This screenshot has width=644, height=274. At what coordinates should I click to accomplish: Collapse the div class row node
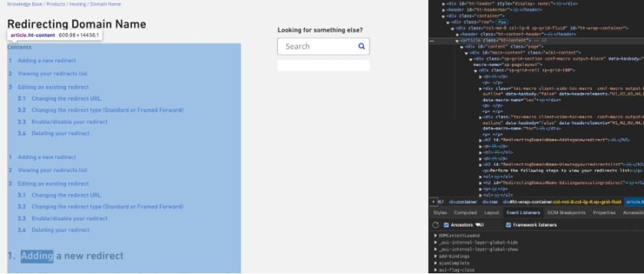pyautogui.click(x=449, y=22)
